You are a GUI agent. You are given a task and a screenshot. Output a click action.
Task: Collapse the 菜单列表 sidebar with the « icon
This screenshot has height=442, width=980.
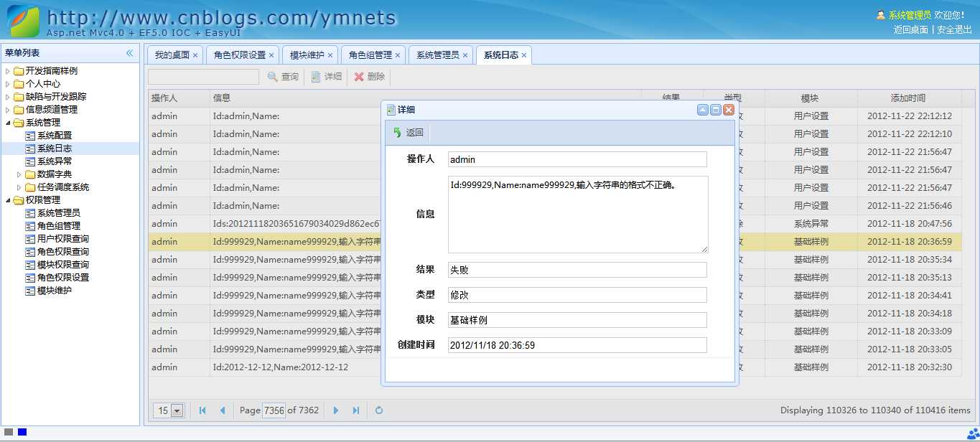click(130, 52)
